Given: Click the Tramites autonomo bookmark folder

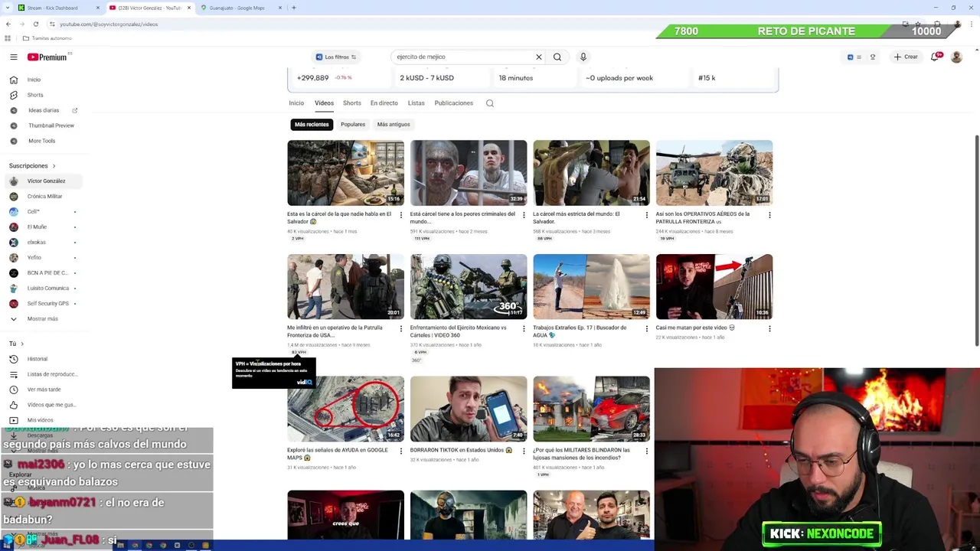Looking at the screenshot, I should (47, 38).
